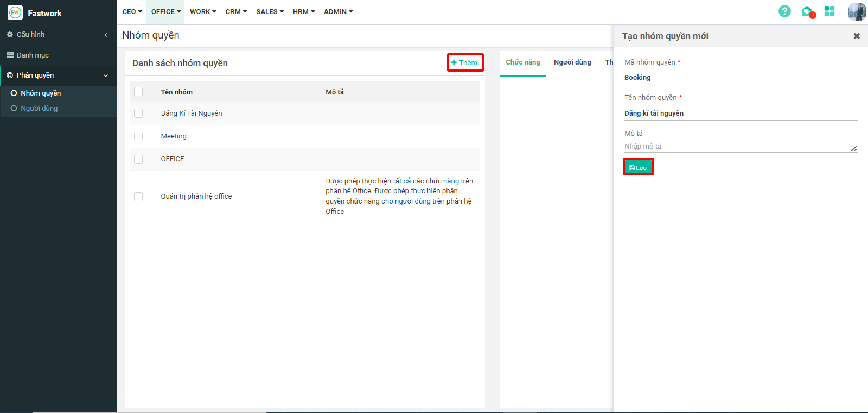Open the apps grid icon
The height and width of the screenshot is (413, 868).
[x=829, y=11]
